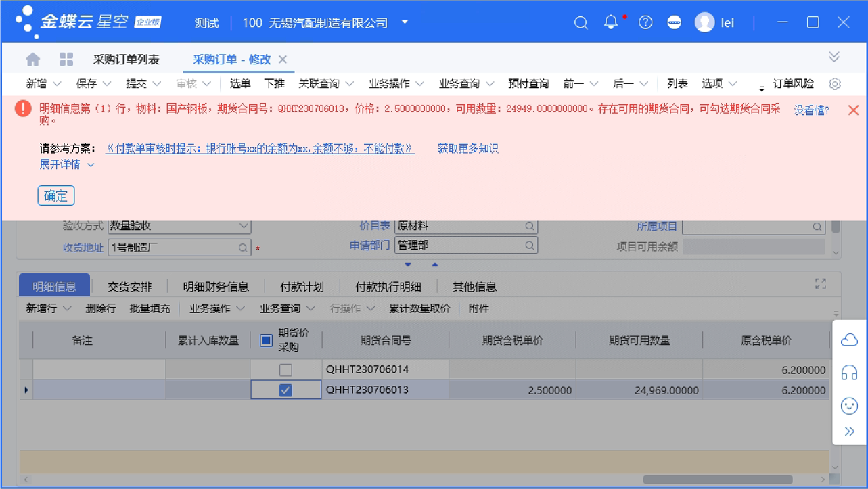868x489 pixels.
Task: Click horizontal scrollbar thumb of detail grid
Action: (716, 480)
